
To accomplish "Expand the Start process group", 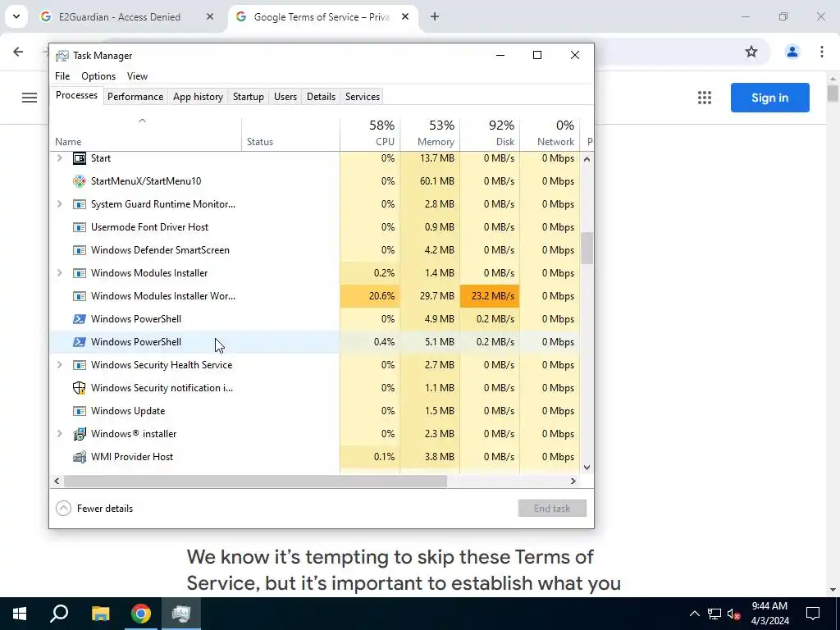I will (x=59, y=158).
